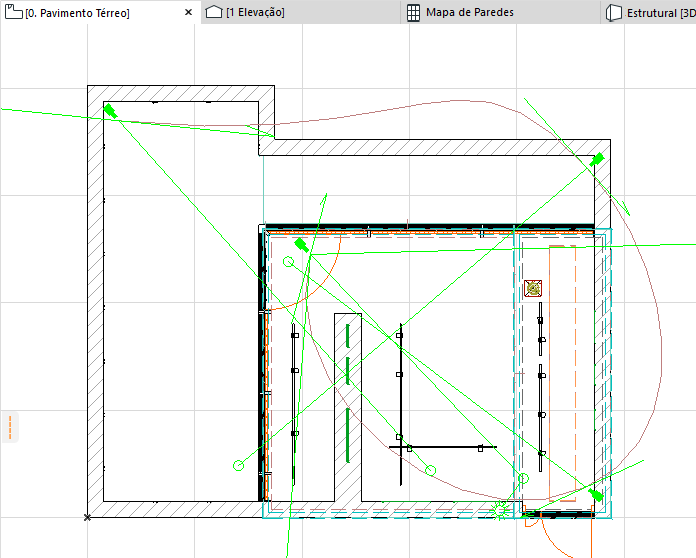Viewport: 696px width, 558px height.
Task: Click the project origin X marker
Action: tap(87, 517)
